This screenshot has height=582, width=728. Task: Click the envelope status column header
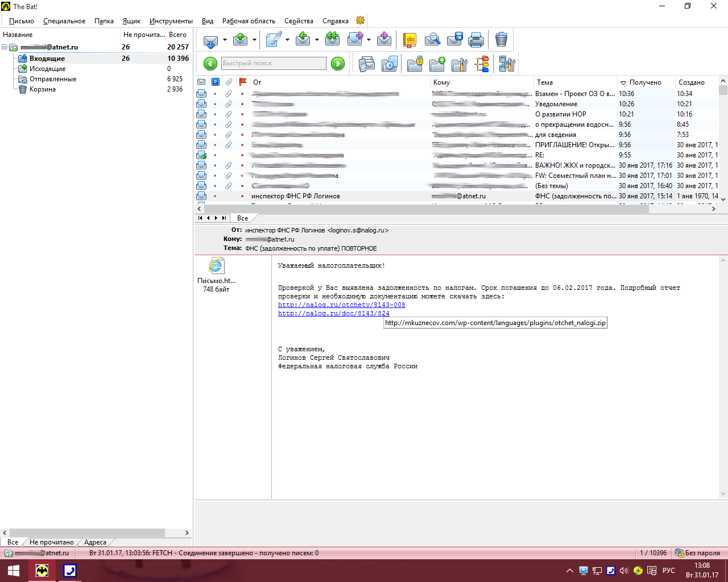201,82
